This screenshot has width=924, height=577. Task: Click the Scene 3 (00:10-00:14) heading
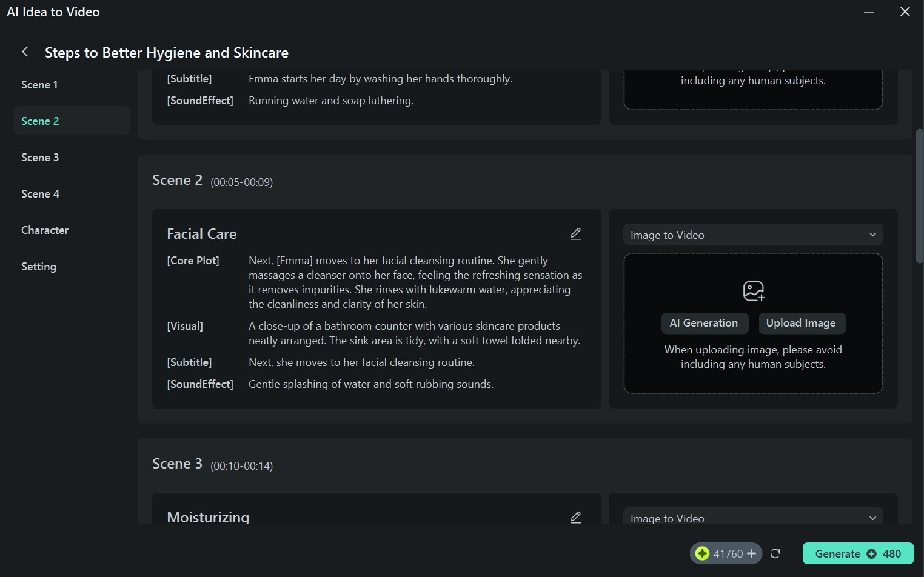[212, 464]
